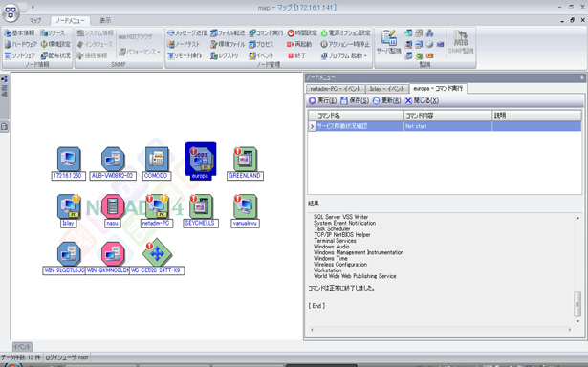This screenshot has width=588, height=367.
Task: Click the result pane horizontal scroll right arrow
Action: coord(570,330)
